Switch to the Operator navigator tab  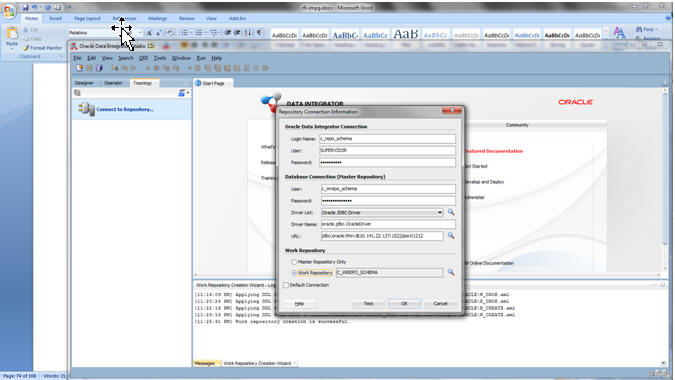pyautogui.click(x=113, y=83)
